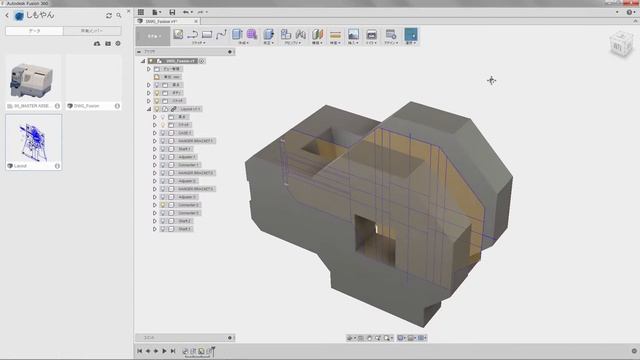
Task: Open the 00_MASTER ASSE thumbnail
Action: [x=33, y=78]
